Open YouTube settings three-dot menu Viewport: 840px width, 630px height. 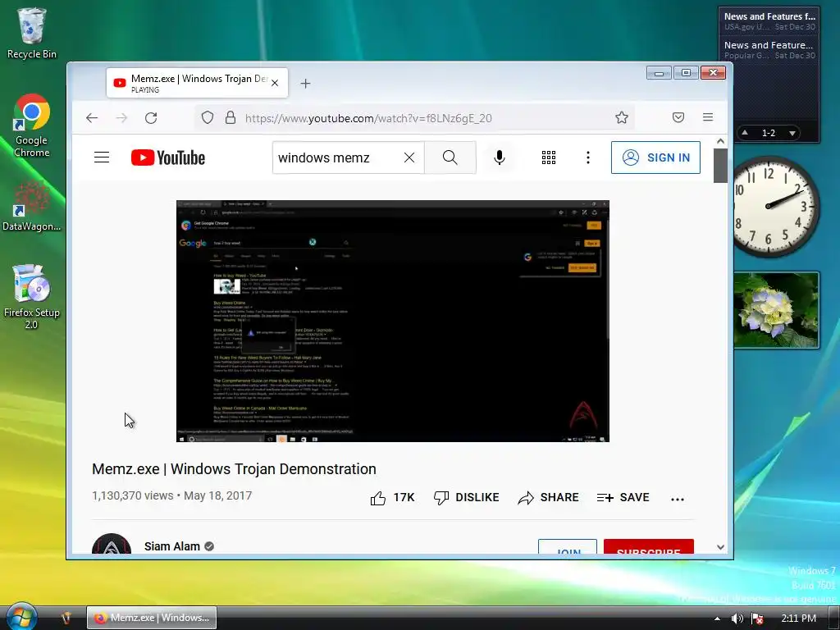point(588,157)
